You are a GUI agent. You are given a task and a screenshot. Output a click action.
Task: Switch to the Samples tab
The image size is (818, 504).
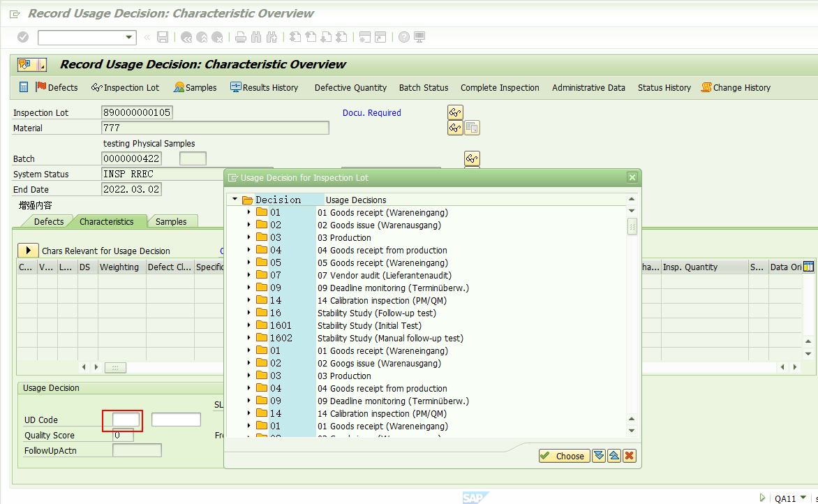[172, 221]
